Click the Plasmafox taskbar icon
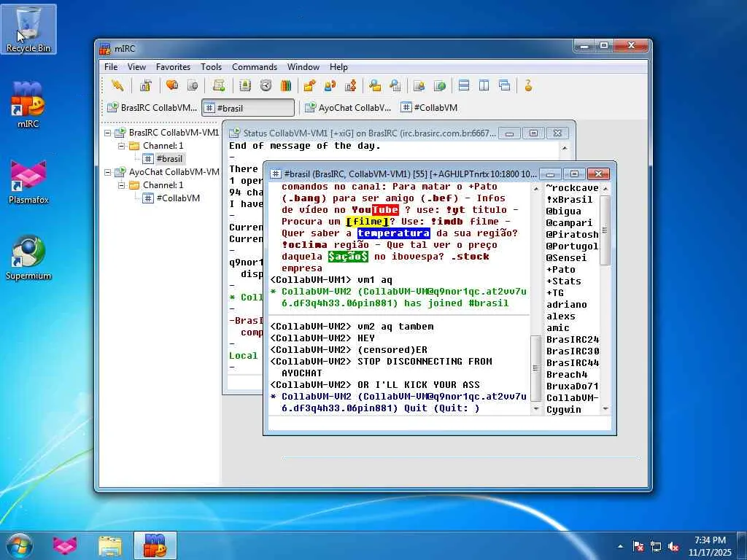The height and width of the screenshot is (560, 747). tap(65, 545)
